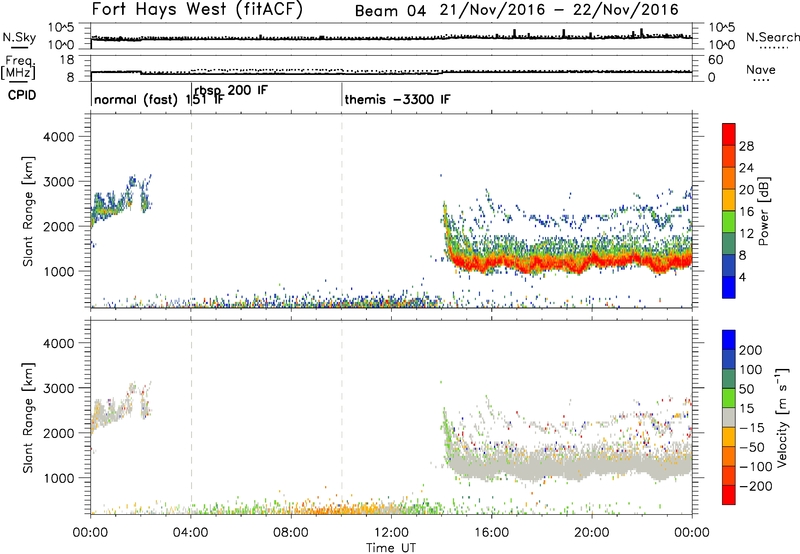This screenshot has height=554, width=800.
Task: Click power panel 'Slant Range [km]' axis label
Action: click(x=28, y=211)
